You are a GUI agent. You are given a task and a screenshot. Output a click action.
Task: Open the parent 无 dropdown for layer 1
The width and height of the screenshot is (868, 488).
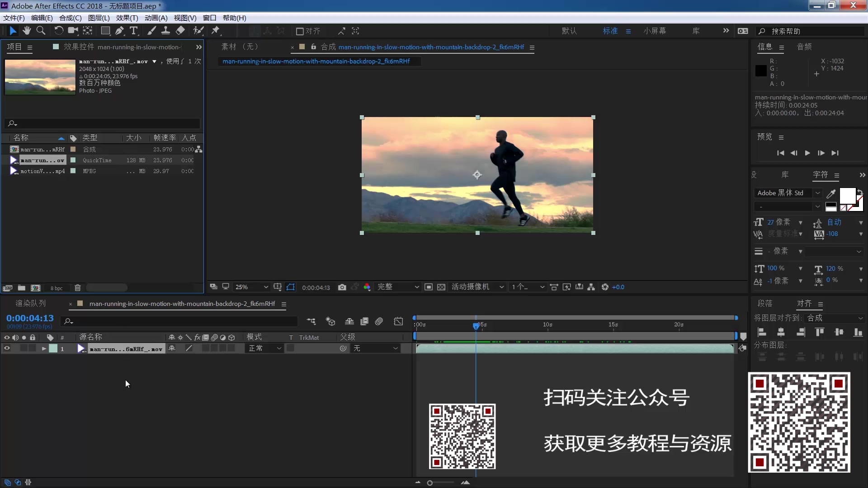(375, 348)
